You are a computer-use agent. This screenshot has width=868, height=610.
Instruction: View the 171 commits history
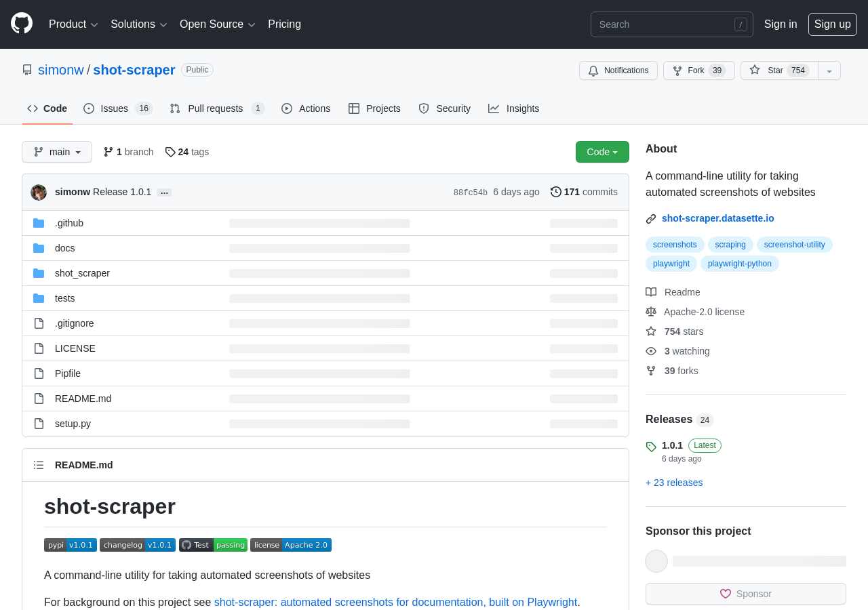[x=584, y=192]
